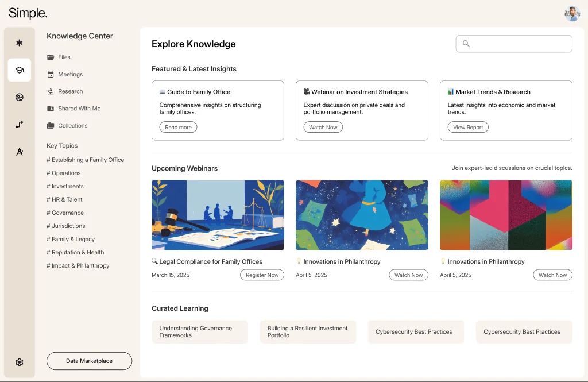Image resolution: width=588 pixels, height=382 pixels.
Task: Click the Curated Learning heading
Action: 180,308
